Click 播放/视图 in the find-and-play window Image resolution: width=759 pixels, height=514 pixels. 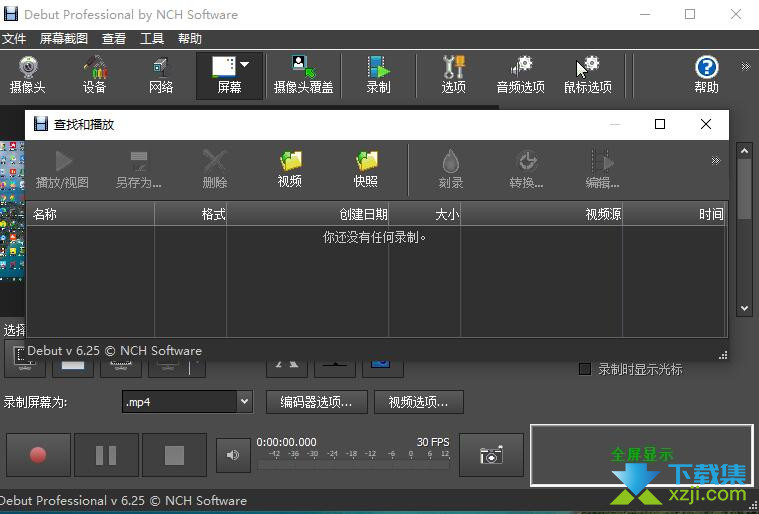[62, 170]
